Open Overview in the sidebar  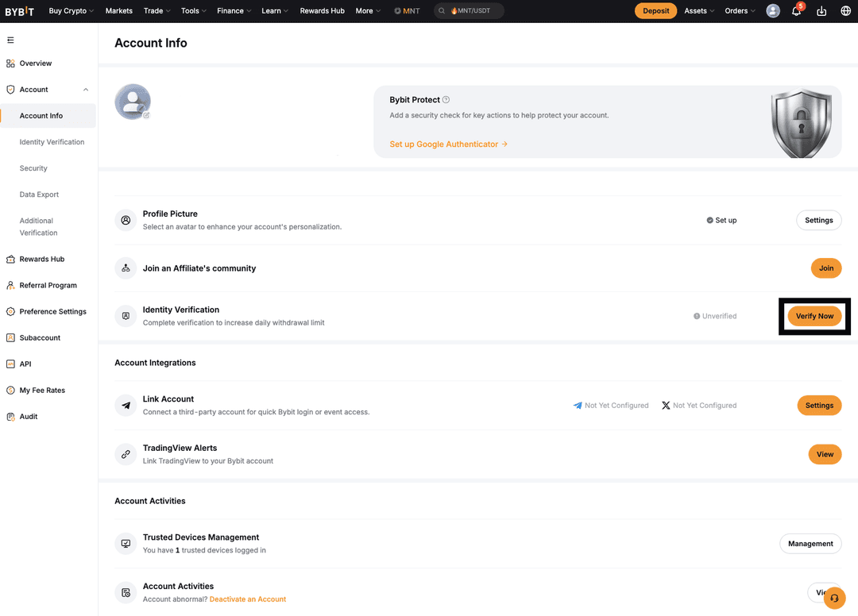point(36,64)
